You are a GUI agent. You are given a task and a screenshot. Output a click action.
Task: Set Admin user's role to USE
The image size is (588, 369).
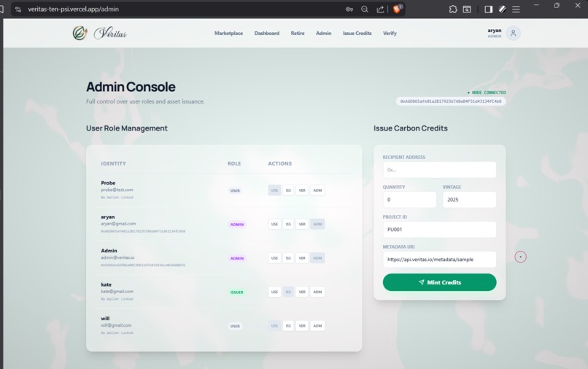pos(274,258)
